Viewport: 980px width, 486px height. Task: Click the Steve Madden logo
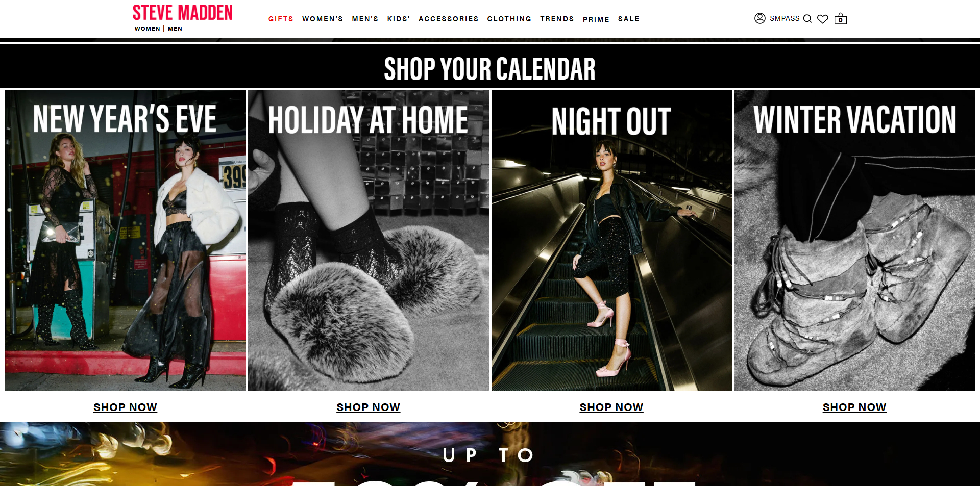click(183, 13)
